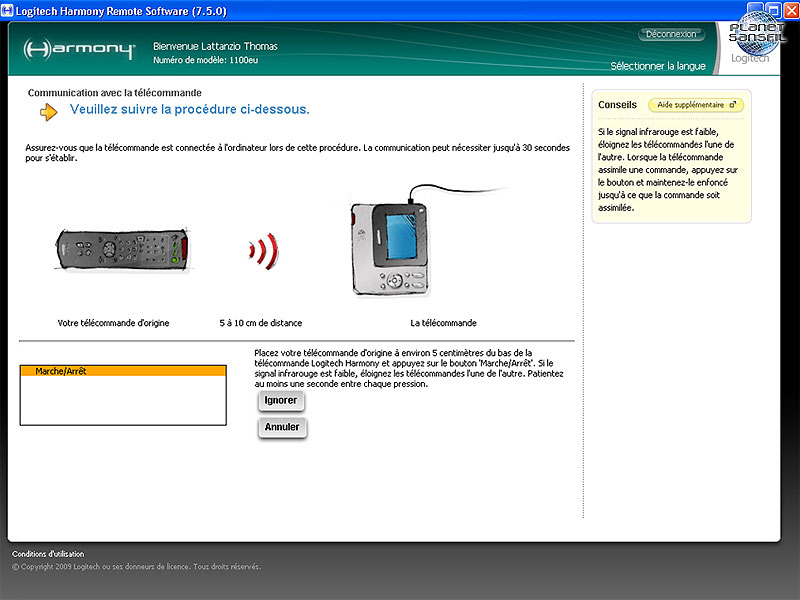Select Marche/Arrêt entry in the list

123,371
